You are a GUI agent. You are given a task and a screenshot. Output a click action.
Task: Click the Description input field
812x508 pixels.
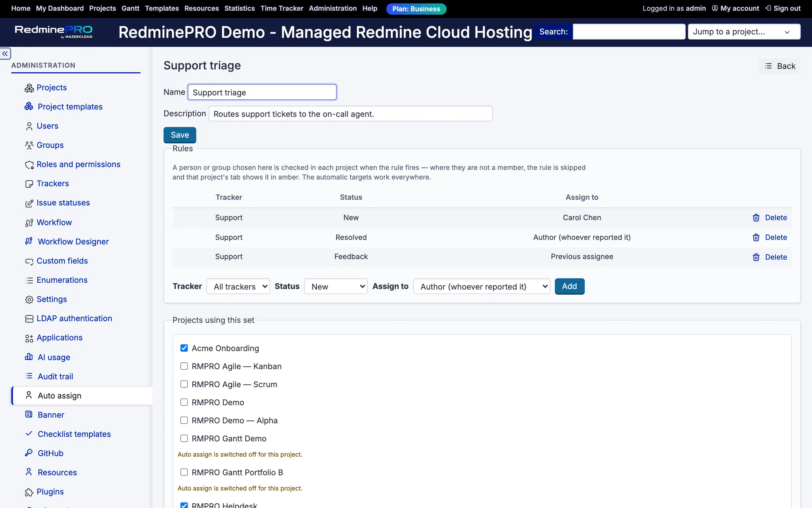(x=351, y=113)
